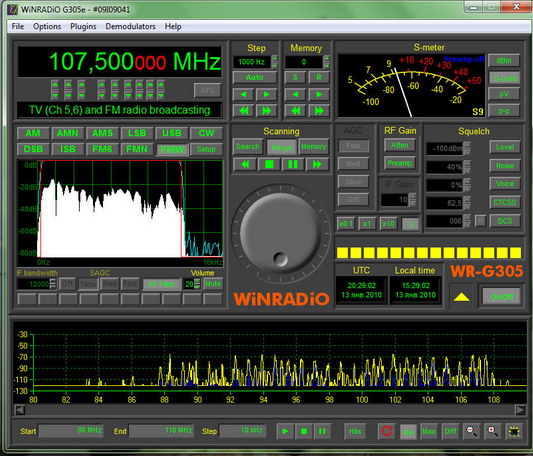Screen dimensions: 533x456
Task: Click the sweep Start 80 MHz field
Action: [x=71, y=431]
